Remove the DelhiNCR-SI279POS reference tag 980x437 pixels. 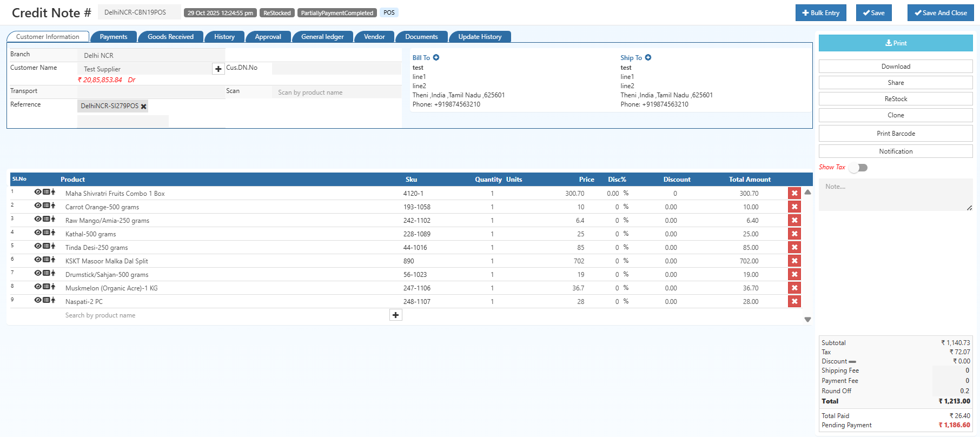(x=143, y=107)
